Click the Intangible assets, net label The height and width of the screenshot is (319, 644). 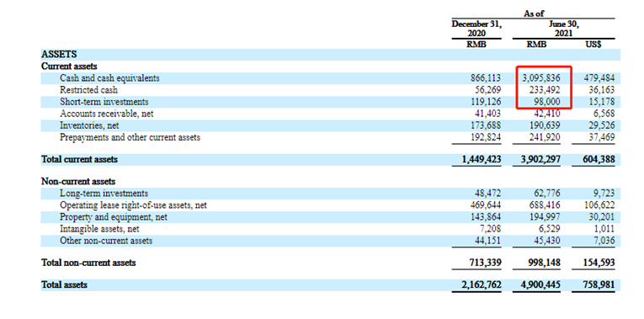(100, 229)
